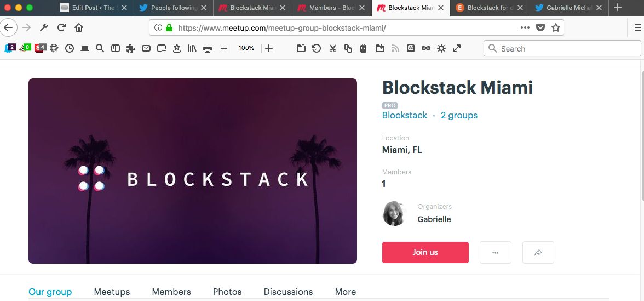
Task: Close the Gabrielle Michel tab
Action: (599, 8)
